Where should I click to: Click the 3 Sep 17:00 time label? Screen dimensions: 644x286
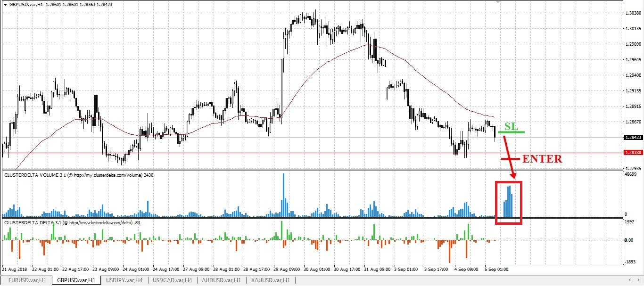click(x=436, y=270)
